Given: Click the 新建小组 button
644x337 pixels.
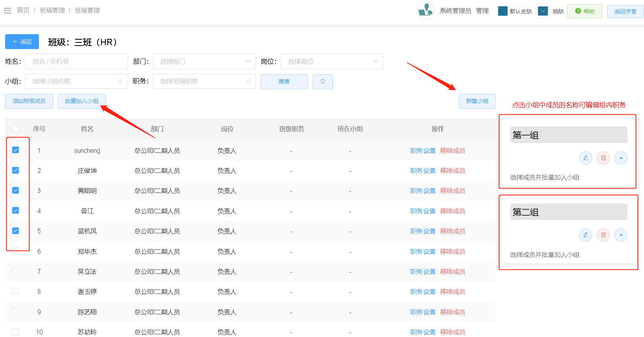Looking at the screenshot, I should tap(477, 101).
